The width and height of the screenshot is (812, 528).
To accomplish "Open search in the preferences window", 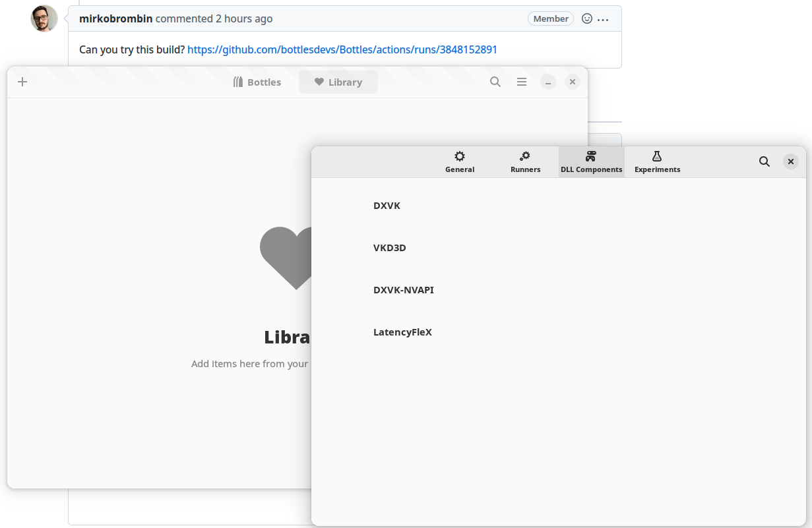I will [765, 161].
